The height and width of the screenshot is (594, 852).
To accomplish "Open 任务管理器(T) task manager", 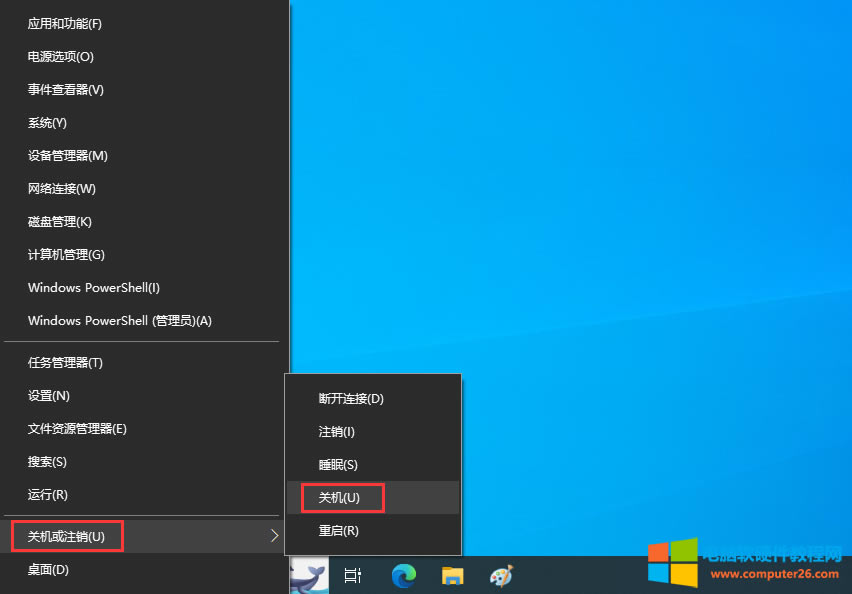I will click(65, 362).
